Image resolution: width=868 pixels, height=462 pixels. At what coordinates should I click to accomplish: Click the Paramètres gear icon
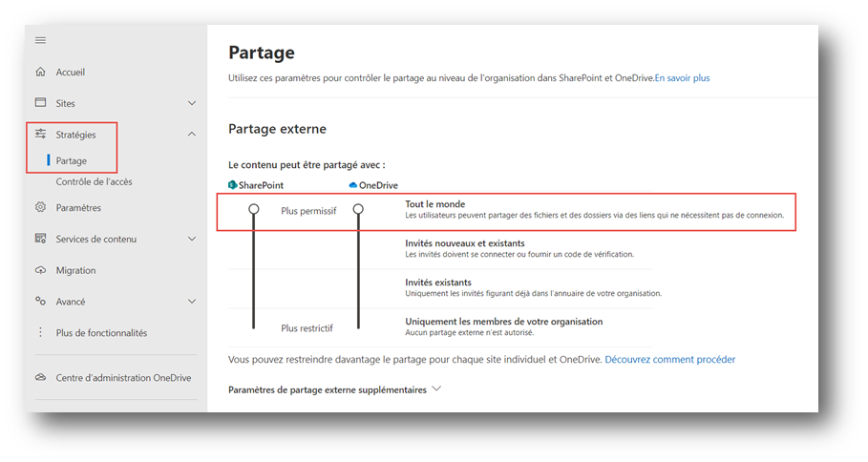click(40, 207)
